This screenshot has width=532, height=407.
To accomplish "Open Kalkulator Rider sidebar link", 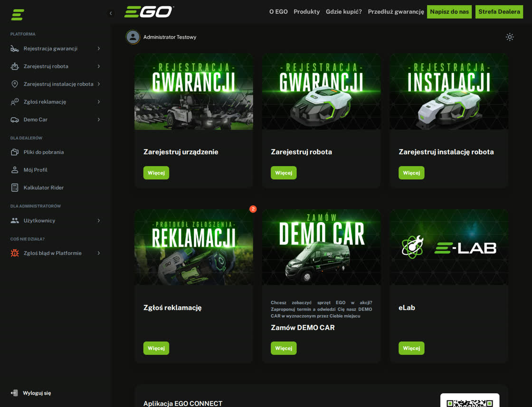I will 43,187.
